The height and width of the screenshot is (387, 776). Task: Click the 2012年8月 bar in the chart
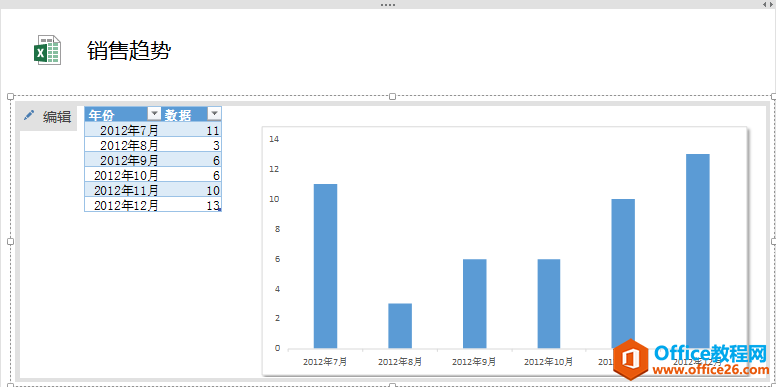click(x=400, y=326)
